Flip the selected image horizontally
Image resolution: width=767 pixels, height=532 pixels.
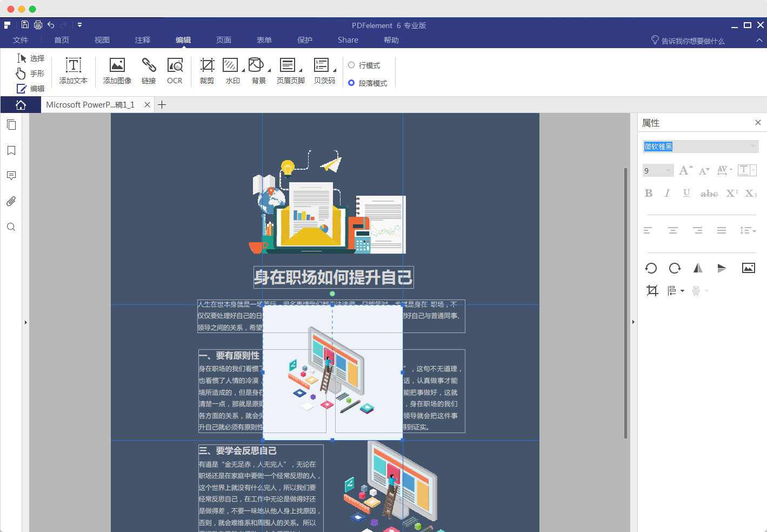698,268
